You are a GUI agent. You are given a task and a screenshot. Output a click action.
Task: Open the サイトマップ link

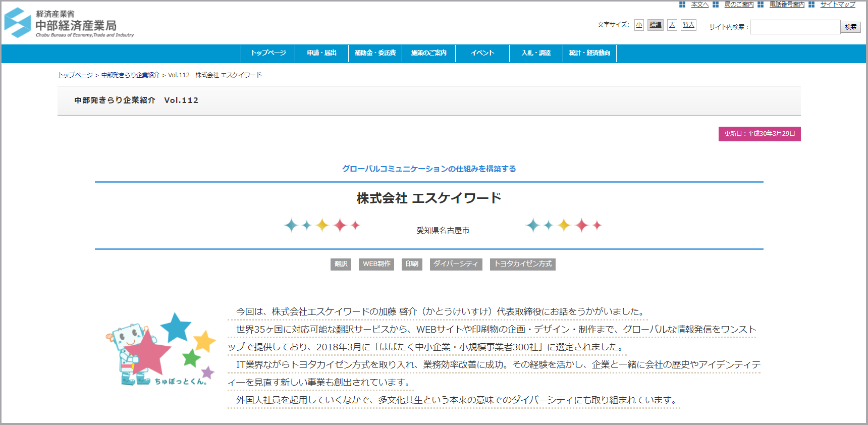click(x=838, y=4)
